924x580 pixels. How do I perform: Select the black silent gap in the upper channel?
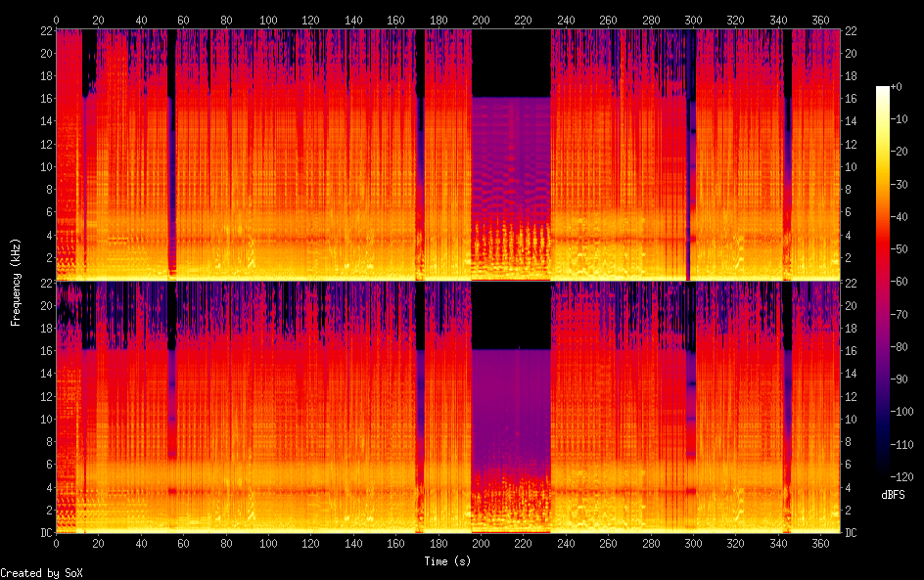(x=511, y=63)
